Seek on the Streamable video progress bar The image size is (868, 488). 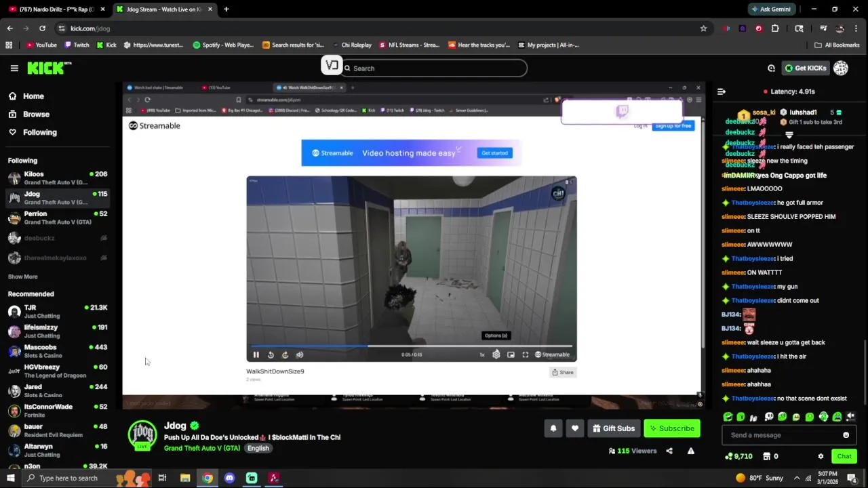[411, 346]
